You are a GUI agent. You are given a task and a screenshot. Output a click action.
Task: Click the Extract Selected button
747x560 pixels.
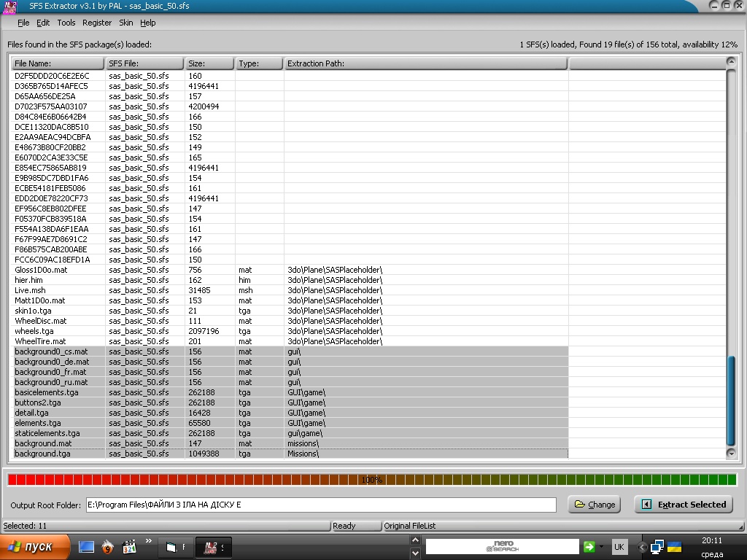684,505
